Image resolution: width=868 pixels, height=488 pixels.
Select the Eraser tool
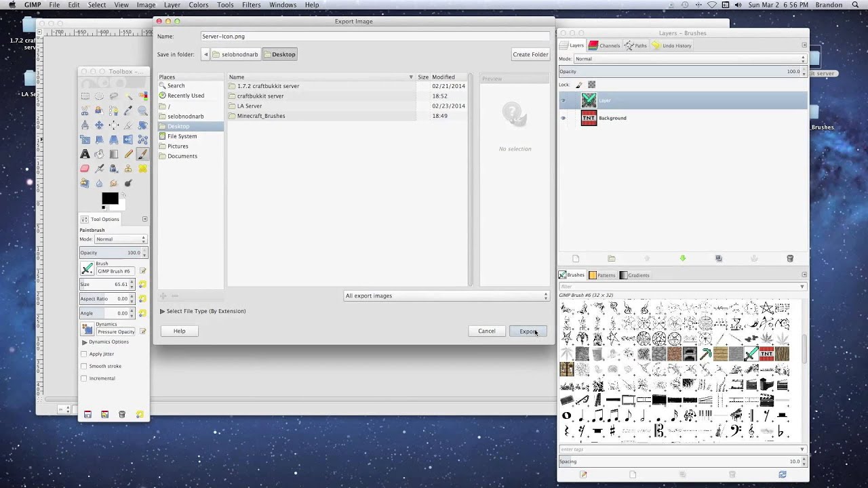point(85,168)
